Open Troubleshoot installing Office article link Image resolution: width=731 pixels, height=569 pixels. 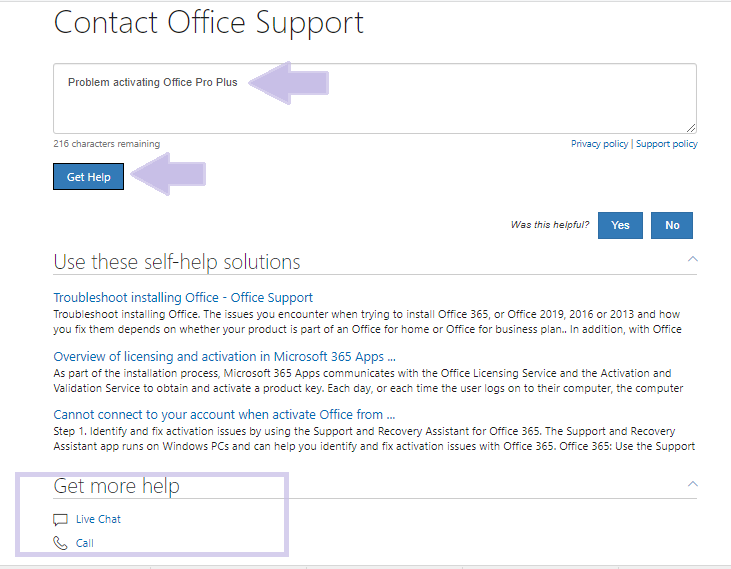(x=183, y=297)
